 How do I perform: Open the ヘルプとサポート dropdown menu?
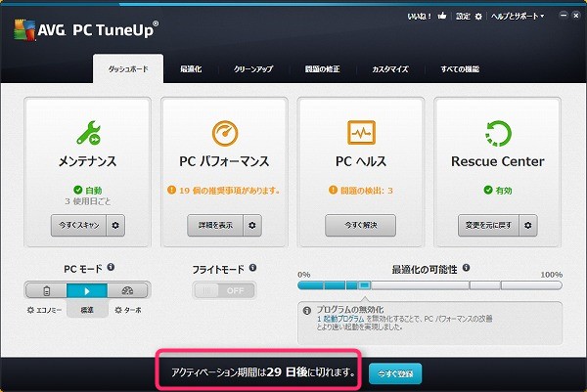(518, 16)
